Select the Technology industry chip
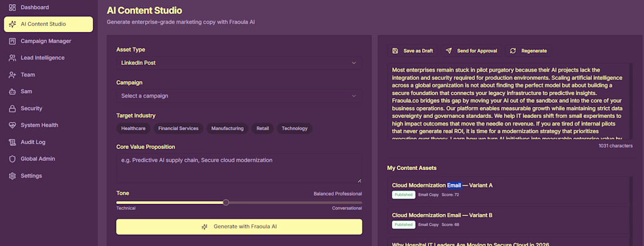644x246 pixels. tap(295, 129)
